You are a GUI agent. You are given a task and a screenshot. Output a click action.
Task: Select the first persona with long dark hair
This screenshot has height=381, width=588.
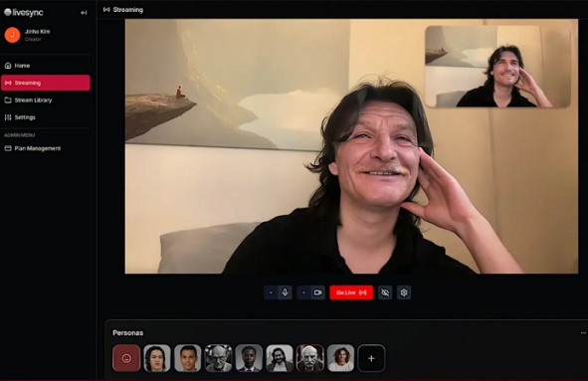coord(157,358)
